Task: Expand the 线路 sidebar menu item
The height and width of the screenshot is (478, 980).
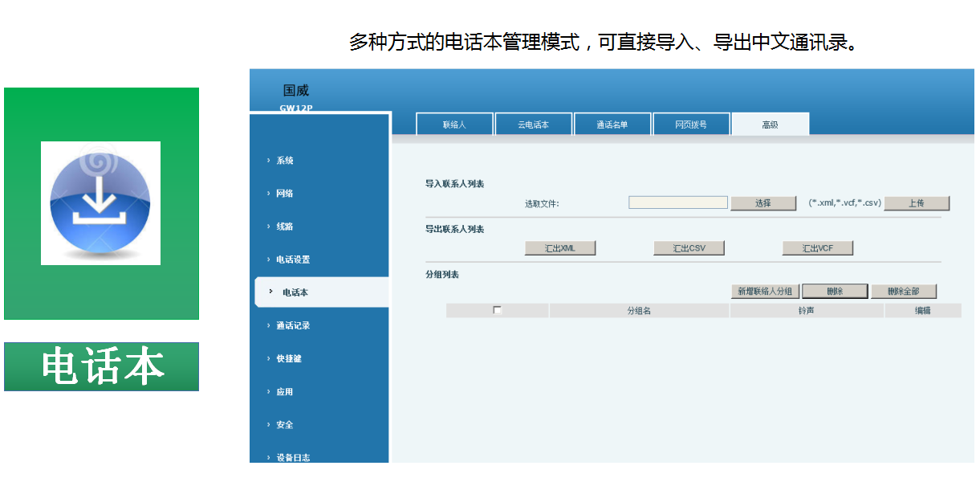Action: (x=285, y=227)
